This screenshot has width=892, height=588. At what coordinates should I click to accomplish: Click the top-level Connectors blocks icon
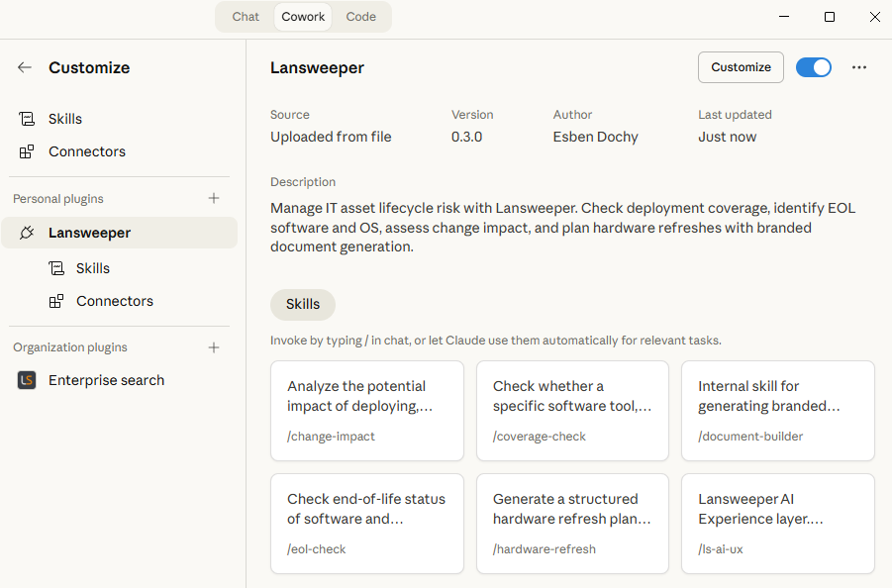coord(27,151)
